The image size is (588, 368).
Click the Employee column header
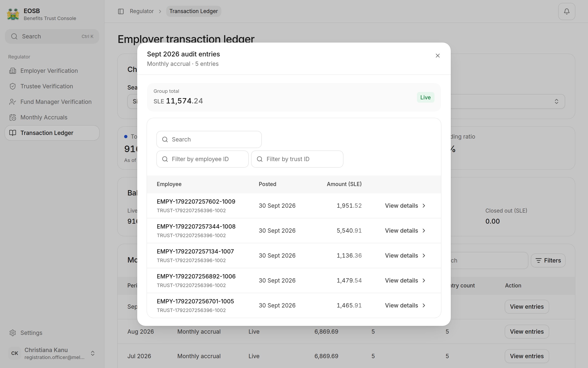pyautogui.click(x=169, y=184)
